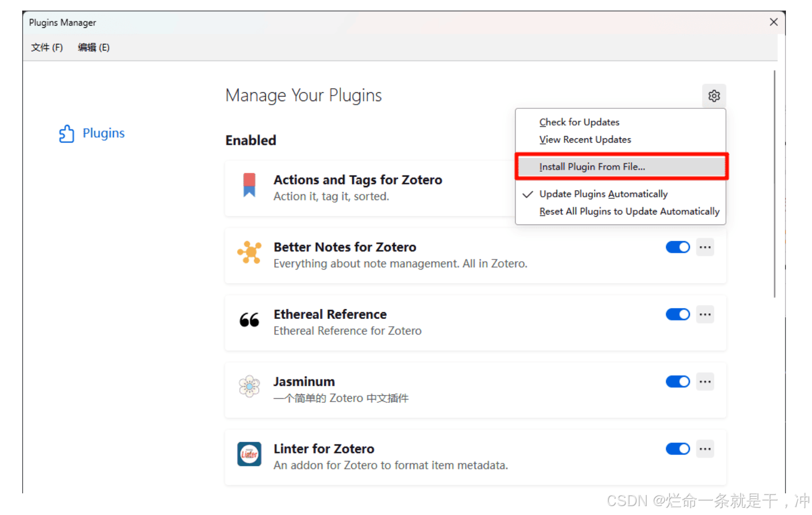Close the Plugins Manager window
This screenshot has width=812, height=515.
pos(774,22)
